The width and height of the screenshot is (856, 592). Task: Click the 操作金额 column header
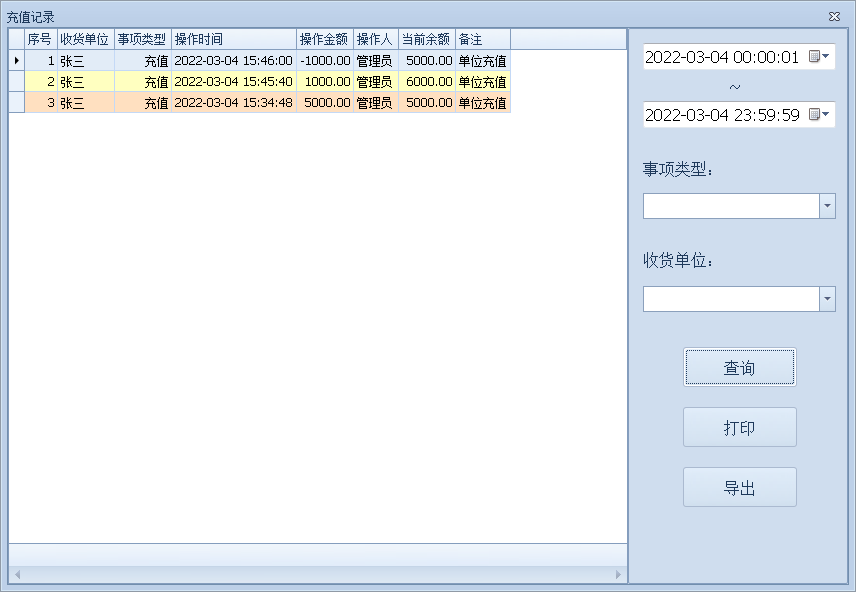(324, 39)
